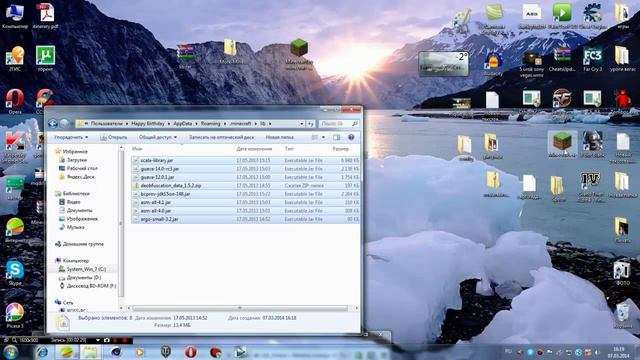
Task: Open Opera from the taskbar
Action: [190, 352]
